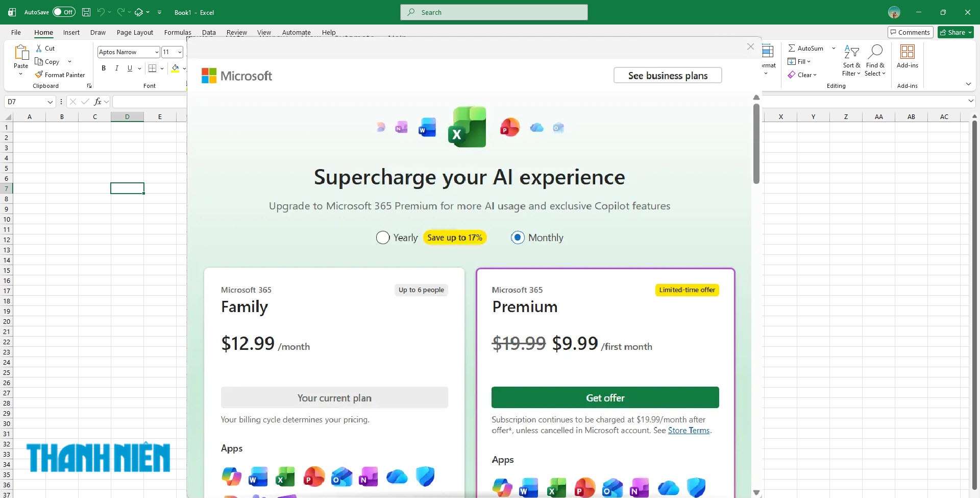Close the Microsoft 365 upgrade dialog

750,46
